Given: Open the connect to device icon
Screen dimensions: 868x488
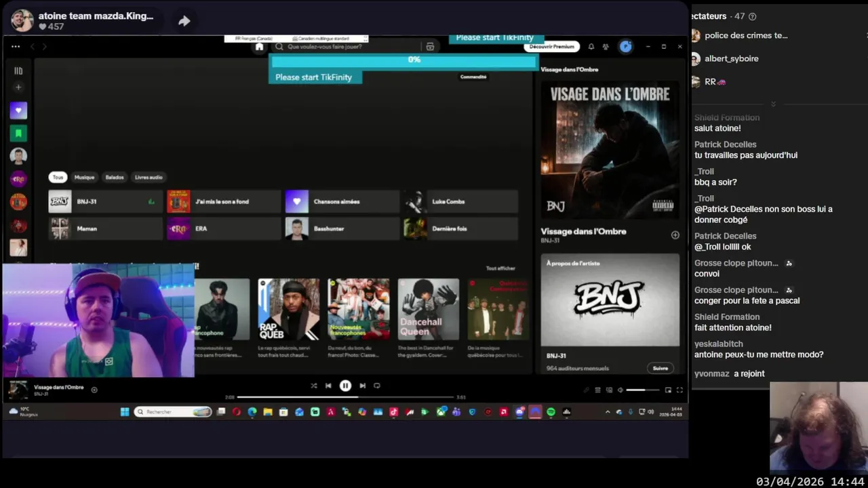Looking at the screenshot, I should click(609, 390).
